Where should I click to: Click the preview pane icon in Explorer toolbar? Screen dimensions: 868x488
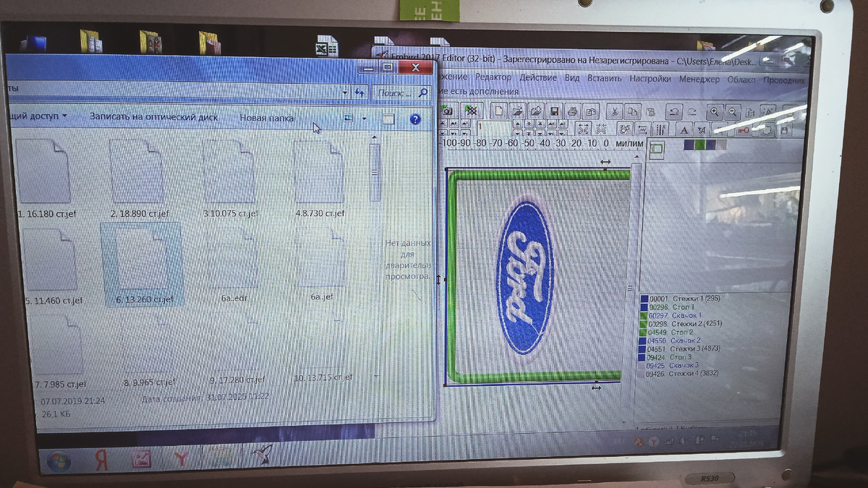click(x=388, y=119)
